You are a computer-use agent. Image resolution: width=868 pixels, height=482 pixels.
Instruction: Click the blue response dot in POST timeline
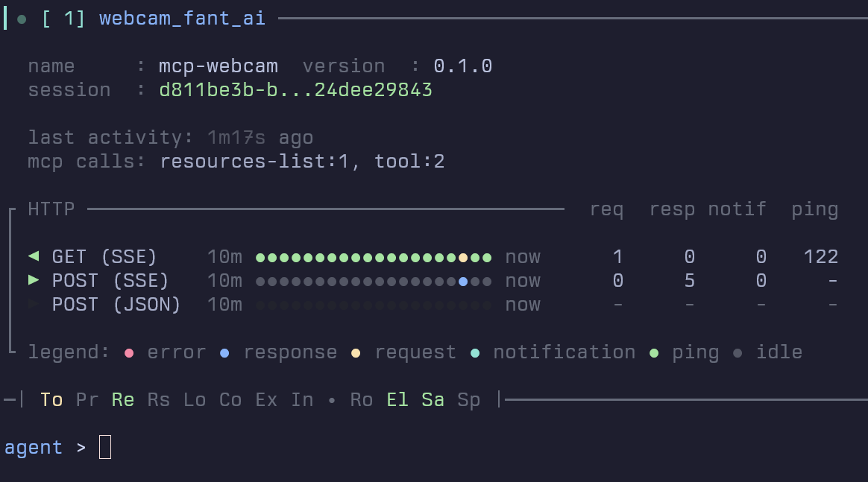click(x=463, y=282)
